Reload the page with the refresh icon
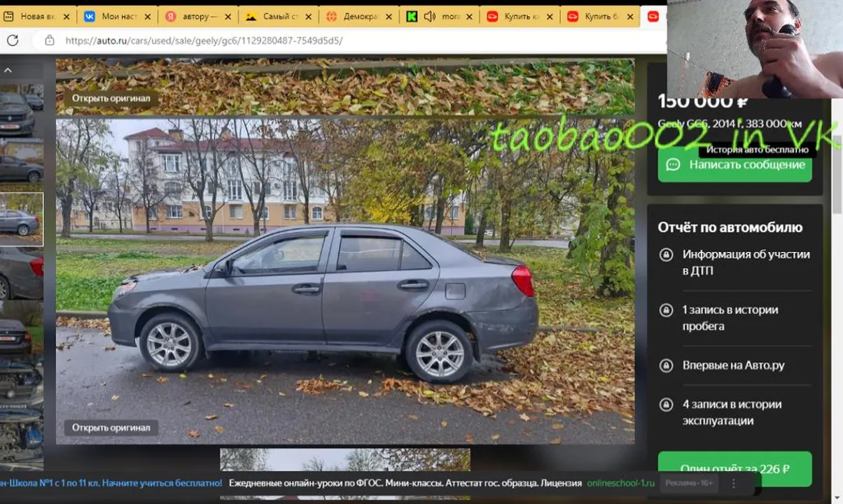 point(12,41)
